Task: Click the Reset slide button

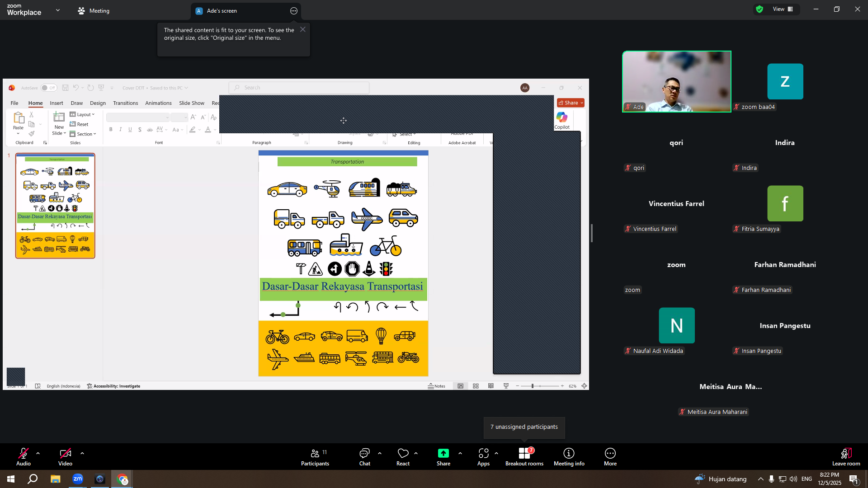Action: tap(79, 124)
